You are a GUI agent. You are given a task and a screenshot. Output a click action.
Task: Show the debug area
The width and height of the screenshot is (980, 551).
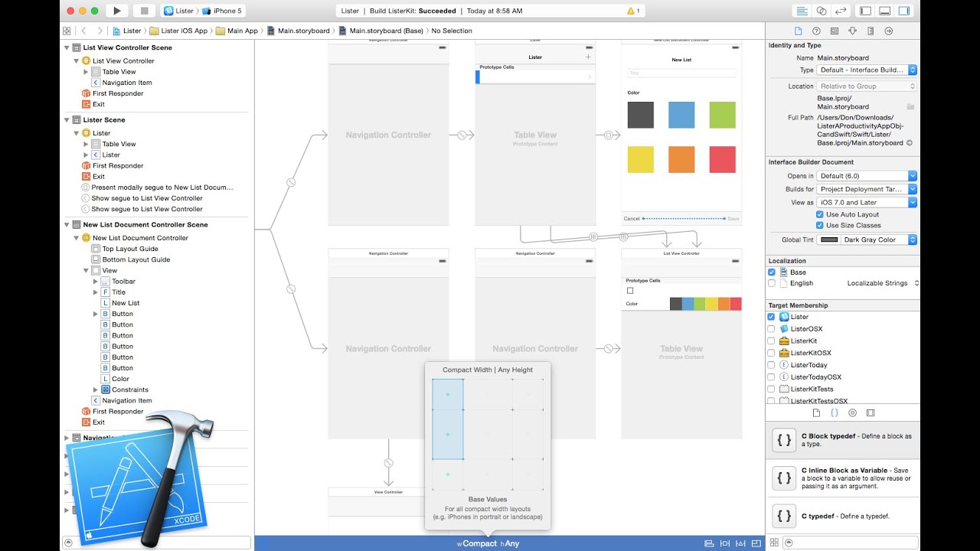884,11
